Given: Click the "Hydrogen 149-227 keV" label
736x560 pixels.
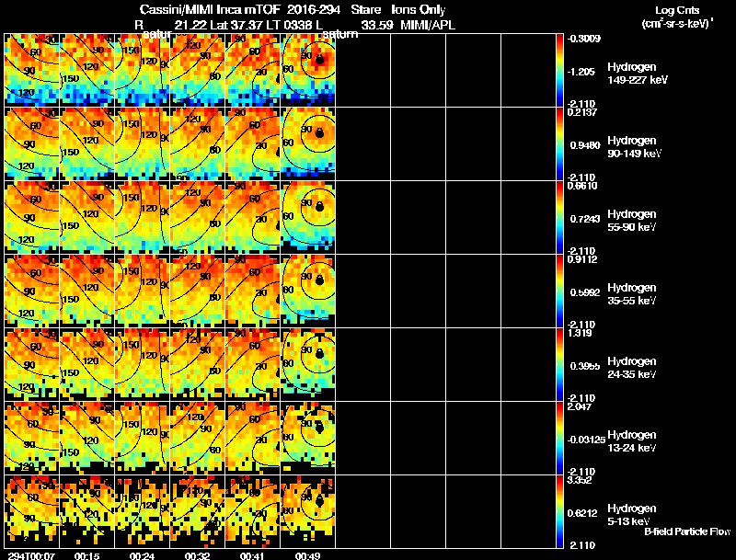Looking at the screenshot, I should tap(638, 74).
